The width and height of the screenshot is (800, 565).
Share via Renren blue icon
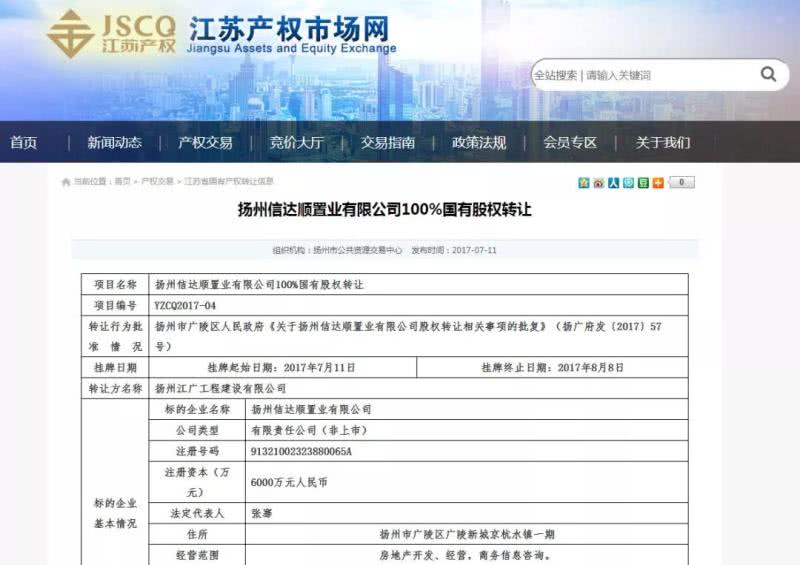[613, 182]
